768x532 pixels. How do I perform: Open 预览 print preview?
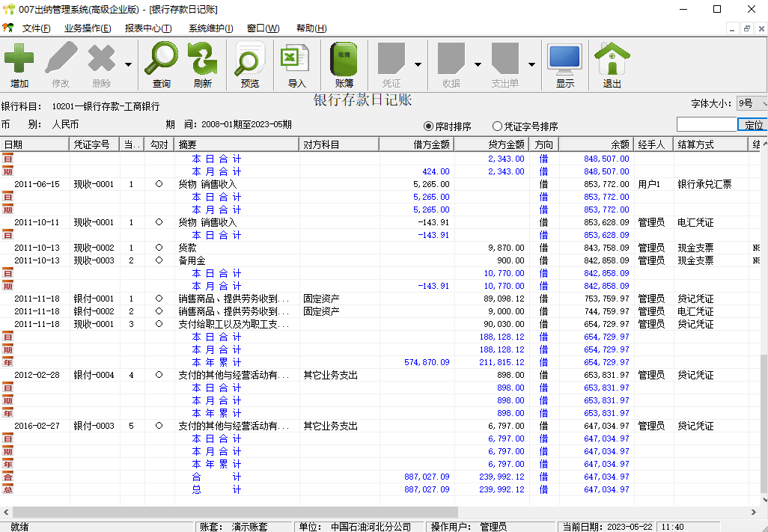(250, 58)
